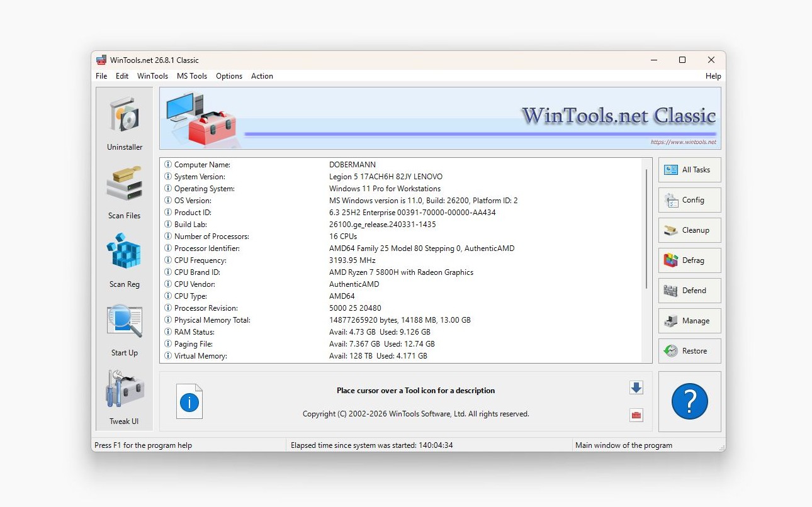Viewport: 812px width, 507px height.
Task: Click the info icon beside Operating System
Action: coord(168,189)
